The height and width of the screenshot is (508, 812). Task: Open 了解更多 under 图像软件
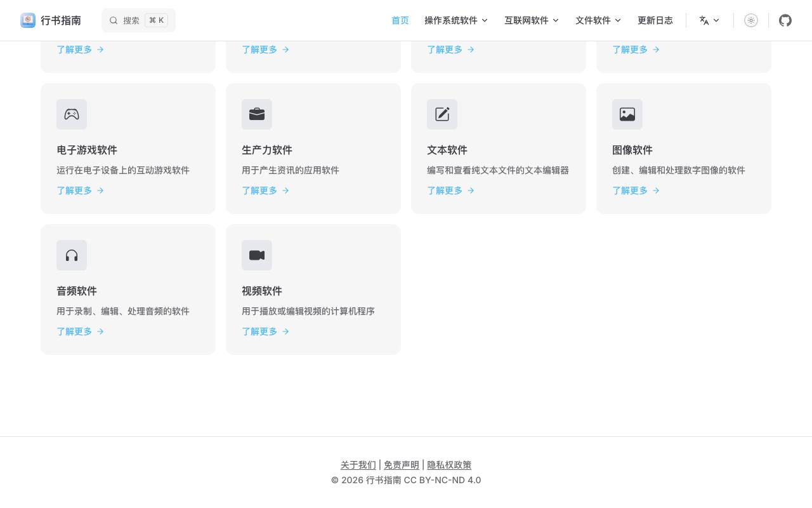(x=636, y=190)
